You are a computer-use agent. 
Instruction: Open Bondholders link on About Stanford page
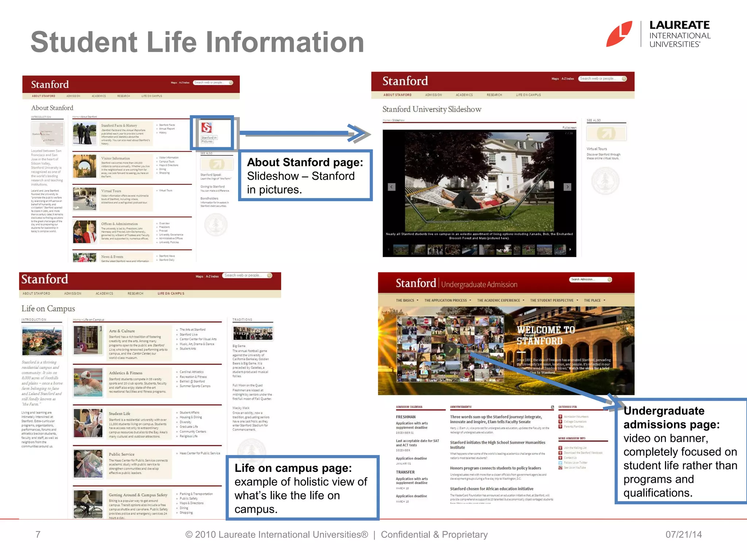coord(209,199)
